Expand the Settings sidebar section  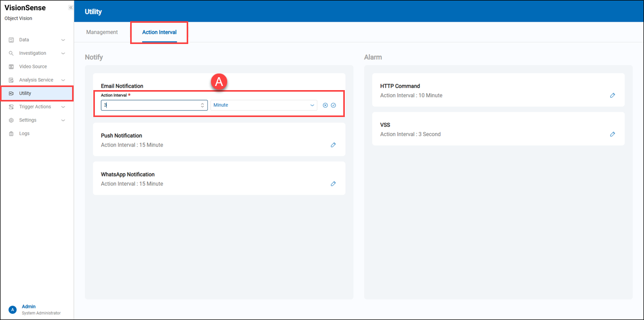pos(36,120)
